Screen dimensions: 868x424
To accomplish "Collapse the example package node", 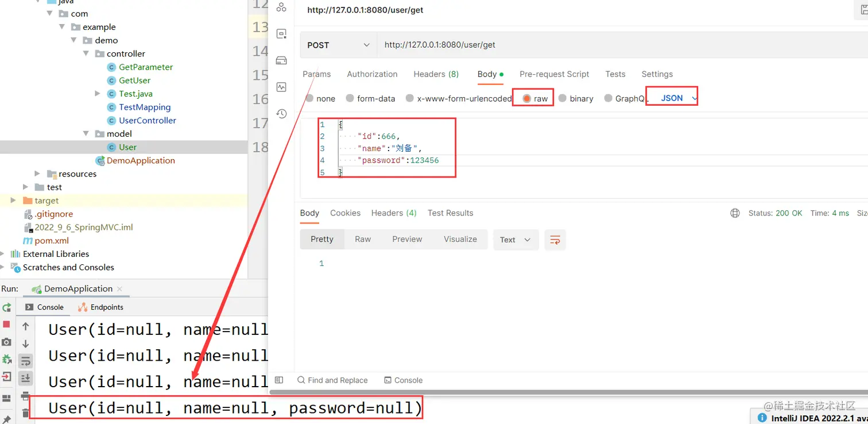I will (62, 27).
